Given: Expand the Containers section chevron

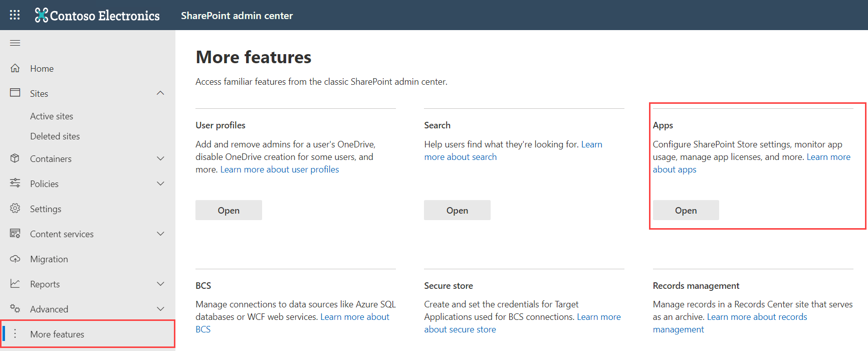Looking at the screenshot, I should pos(160,158).
